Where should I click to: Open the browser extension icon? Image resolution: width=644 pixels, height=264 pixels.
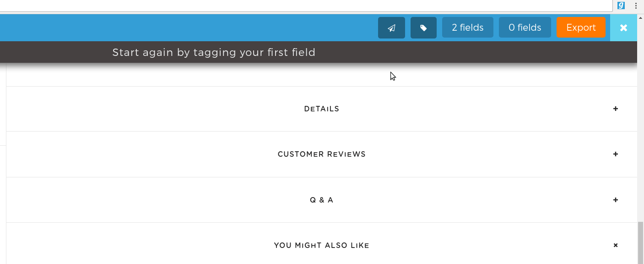click(x=621, y=5)
